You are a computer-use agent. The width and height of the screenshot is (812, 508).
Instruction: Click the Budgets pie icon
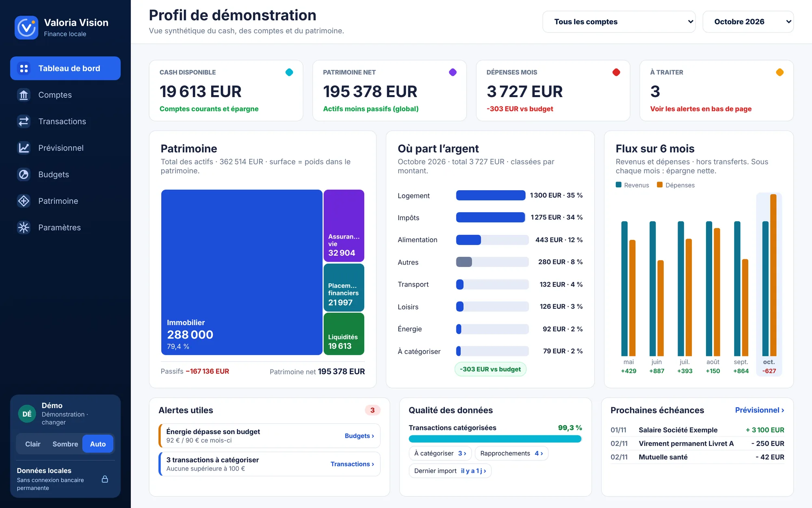coord(24,174)
